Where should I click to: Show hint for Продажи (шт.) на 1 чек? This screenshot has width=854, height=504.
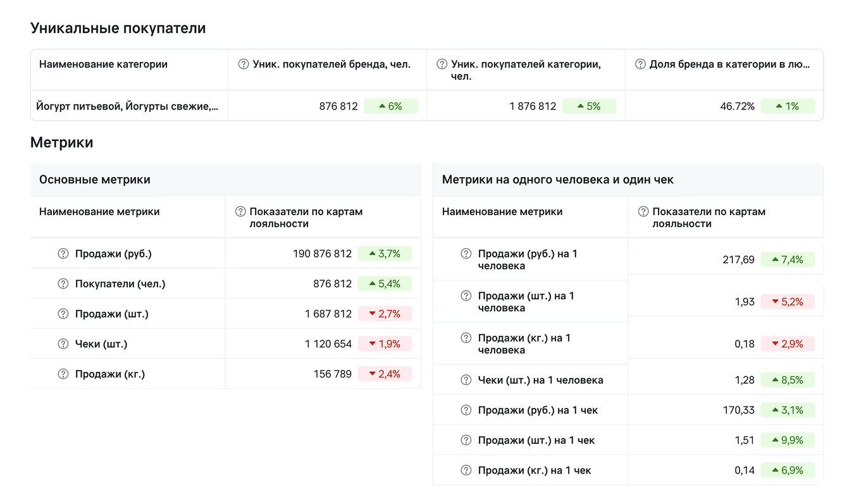(466, 440)
